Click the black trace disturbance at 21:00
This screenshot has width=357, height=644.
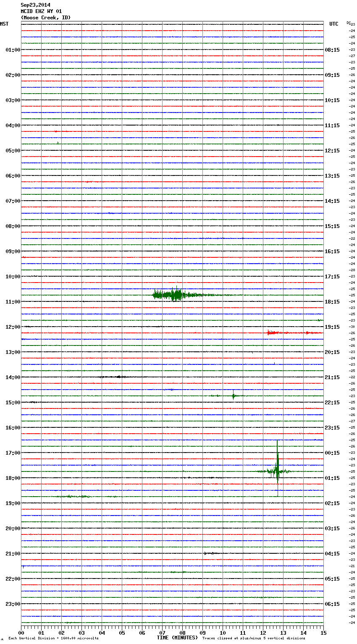click(211, 553)
